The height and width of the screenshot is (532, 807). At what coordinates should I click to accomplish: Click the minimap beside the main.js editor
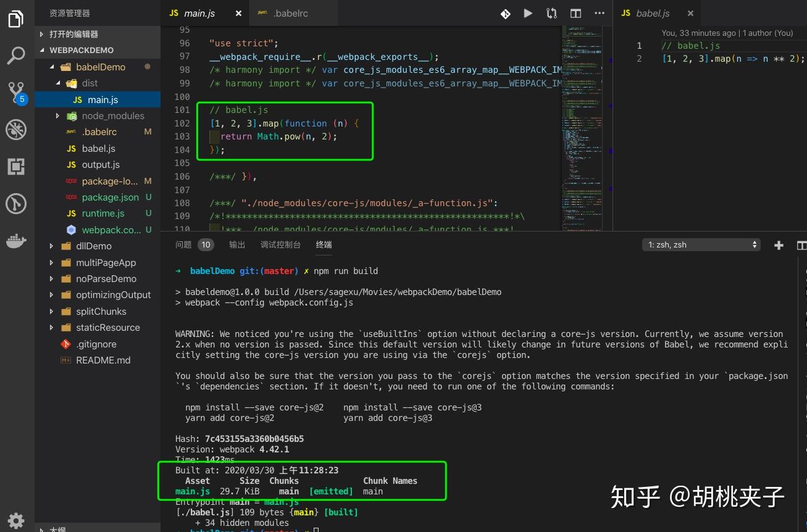pyautogui.click(x=580, y=123)
